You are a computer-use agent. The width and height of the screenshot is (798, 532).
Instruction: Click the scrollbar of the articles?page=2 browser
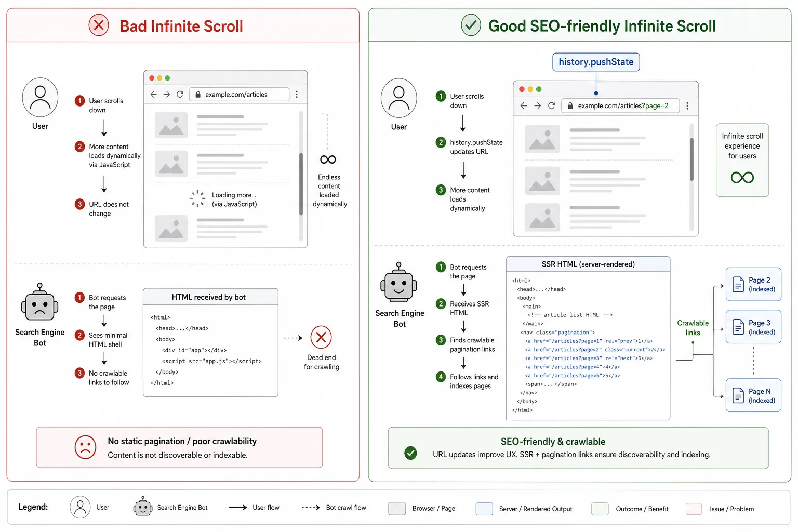click(x=691, y=177)
